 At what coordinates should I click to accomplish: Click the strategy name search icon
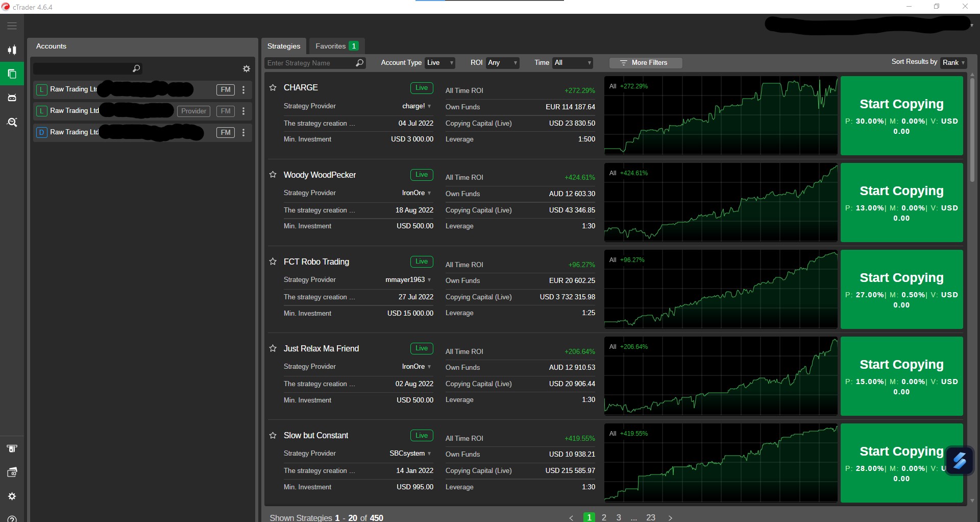click(360, 63)
